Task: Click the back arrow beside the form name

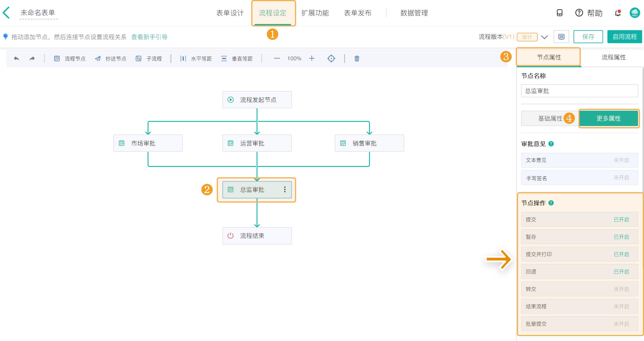Action: tap(6, 13)
